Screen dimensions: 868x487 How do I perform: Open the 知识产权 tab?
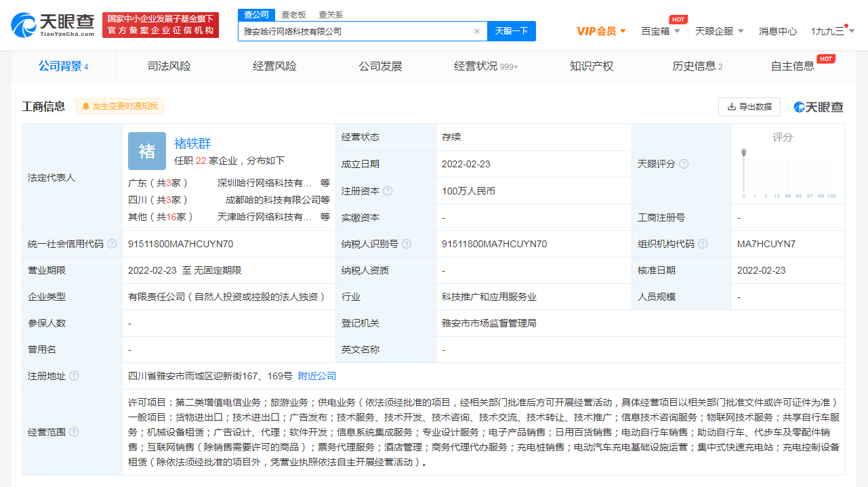(592, 66)
